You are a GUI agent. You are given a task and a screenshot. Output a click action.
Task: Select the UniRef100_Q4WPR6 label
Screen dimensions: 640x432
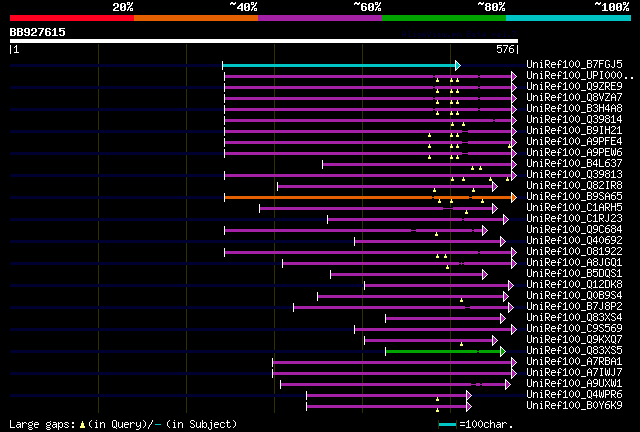[x=574, y=394]
